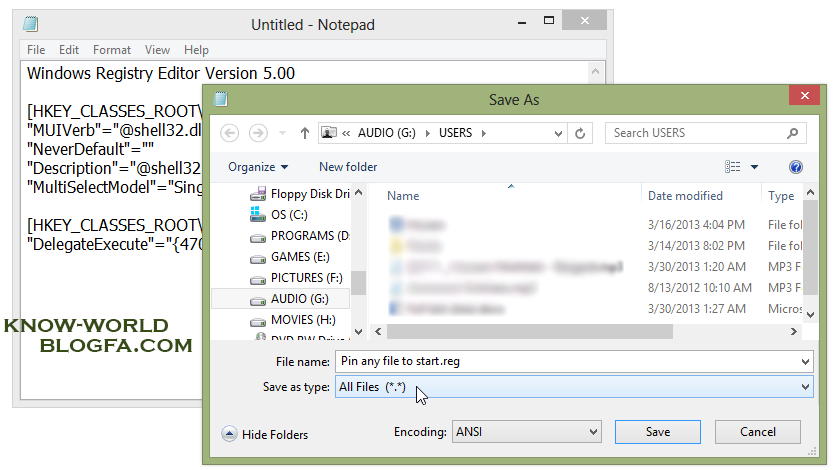Open the Encoding ANSI dropdown
Screen dimensions: 835x470
click(x=592, y=432)
